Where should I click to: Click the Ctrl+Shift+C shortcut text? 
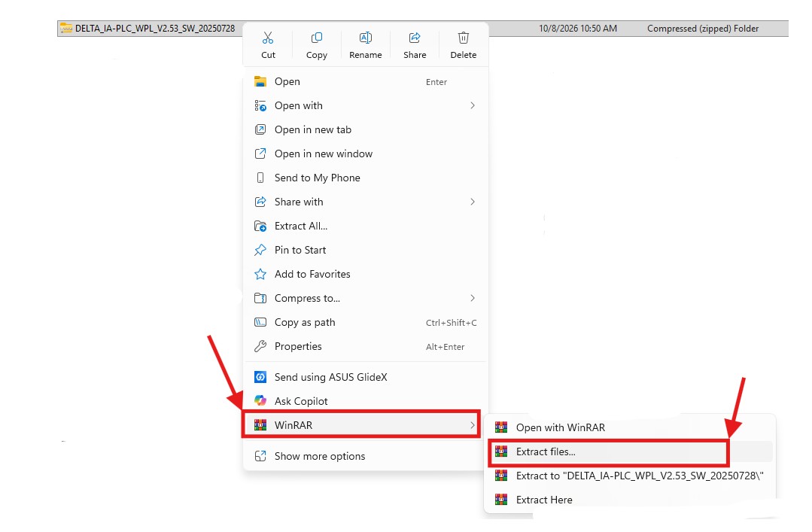point(451,323)
